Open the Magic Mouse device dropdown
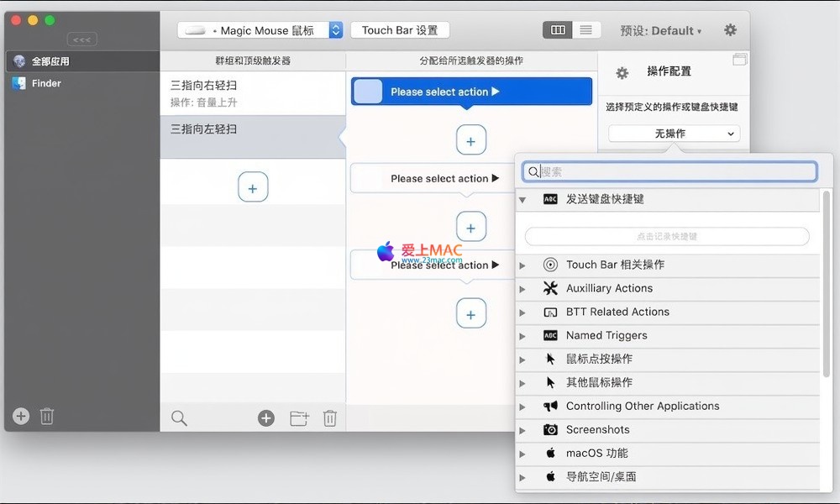The image size is (840, 504). point(260,30)
